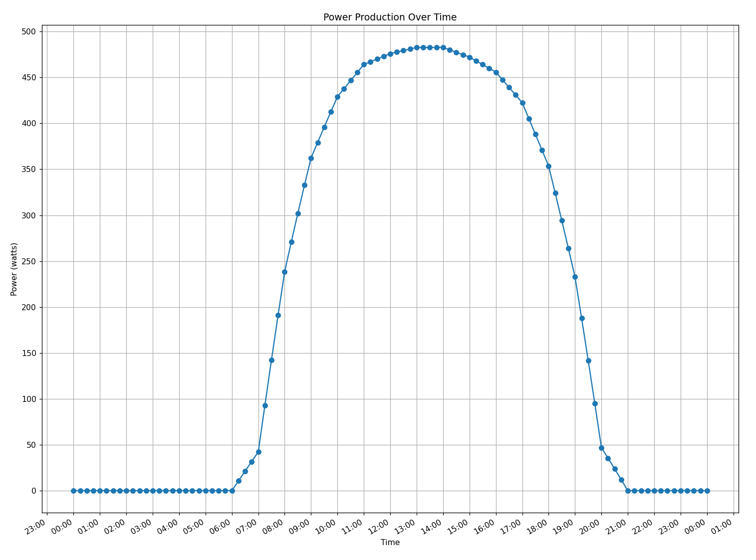
Task: Select the steep rising point near 08:00
Action: click(x=278, y=315)
